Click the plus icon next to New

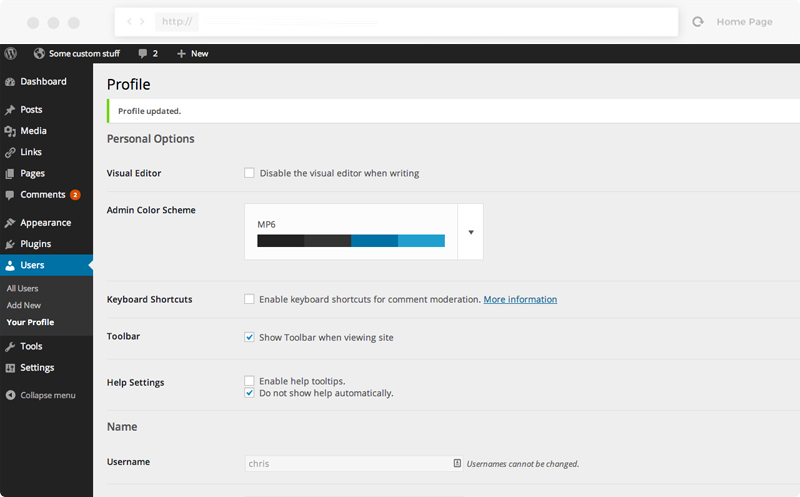tap(181, 54)
